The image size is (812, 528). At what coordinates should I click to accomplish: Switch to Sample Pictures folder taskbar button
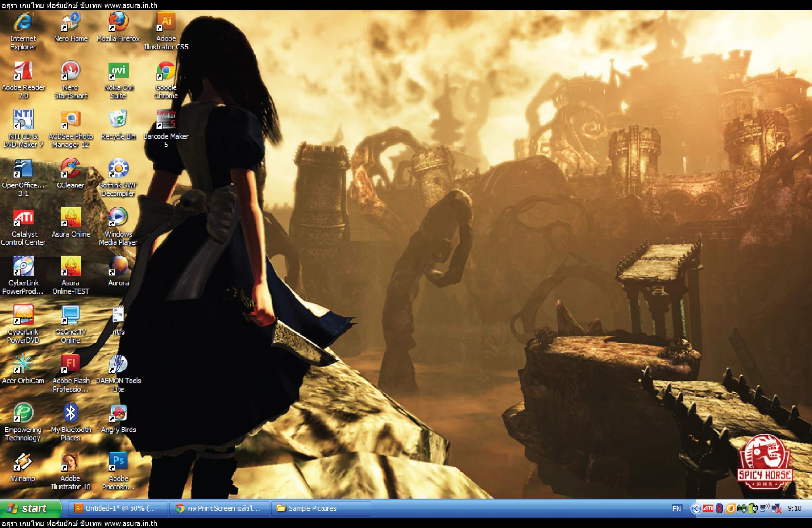pyautogui.click(x=321, y=509)
